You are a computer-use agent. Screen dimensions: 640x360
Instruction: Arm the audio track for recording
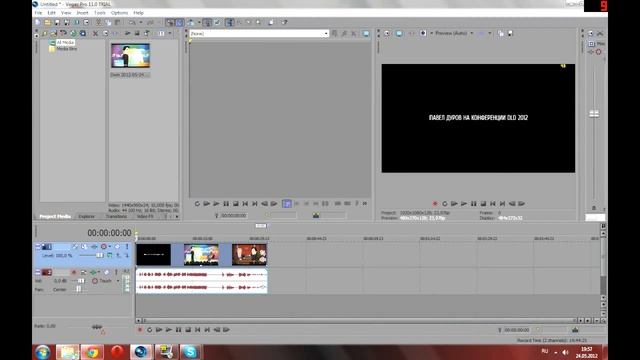(73, 272)
